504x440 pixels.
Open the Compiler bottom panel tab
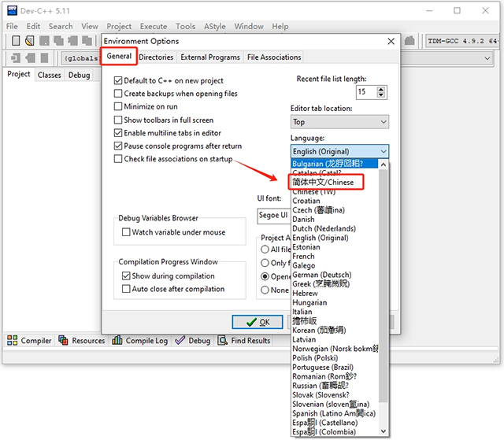point(29,341)
